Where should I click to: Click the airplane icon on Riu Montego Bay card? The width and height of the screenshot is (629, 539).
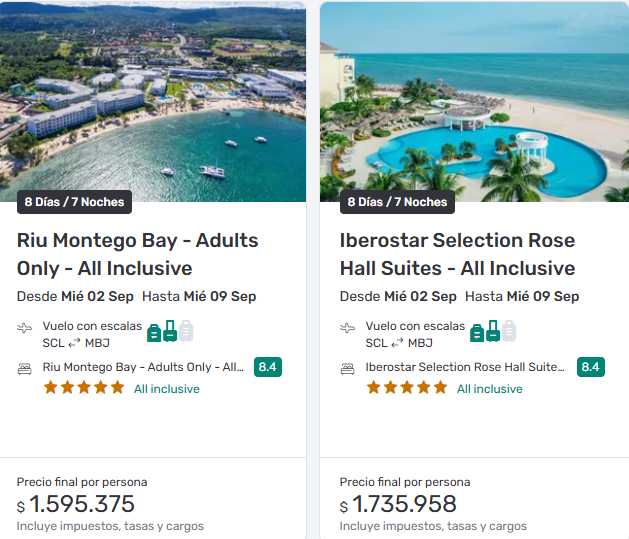coord(25,328)
